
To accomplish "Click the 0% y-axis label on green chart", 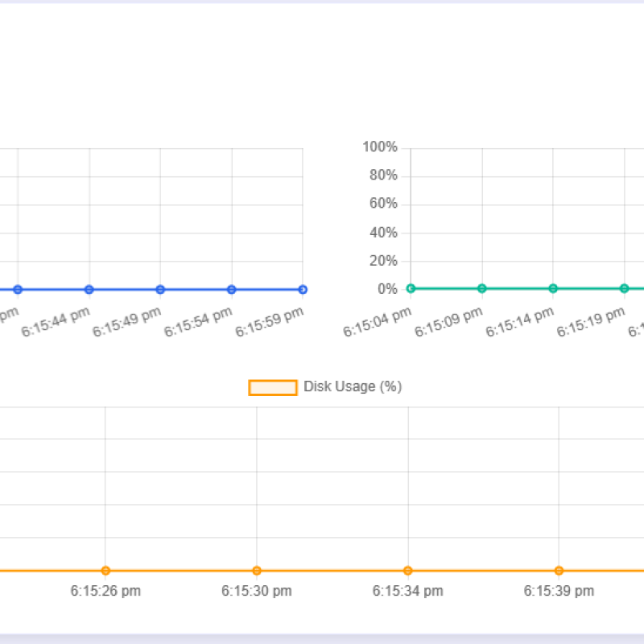I will click(x=386, y=289).
